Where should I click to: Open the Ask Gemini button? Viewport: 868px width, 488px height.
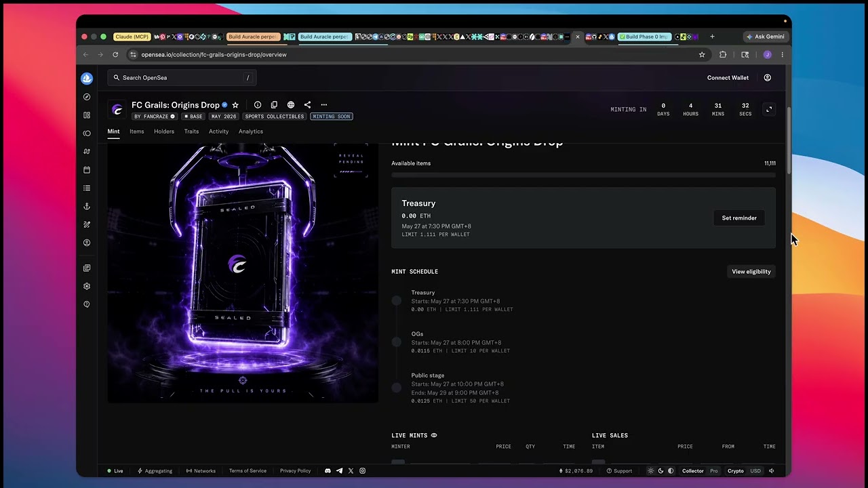pos(766,37)
